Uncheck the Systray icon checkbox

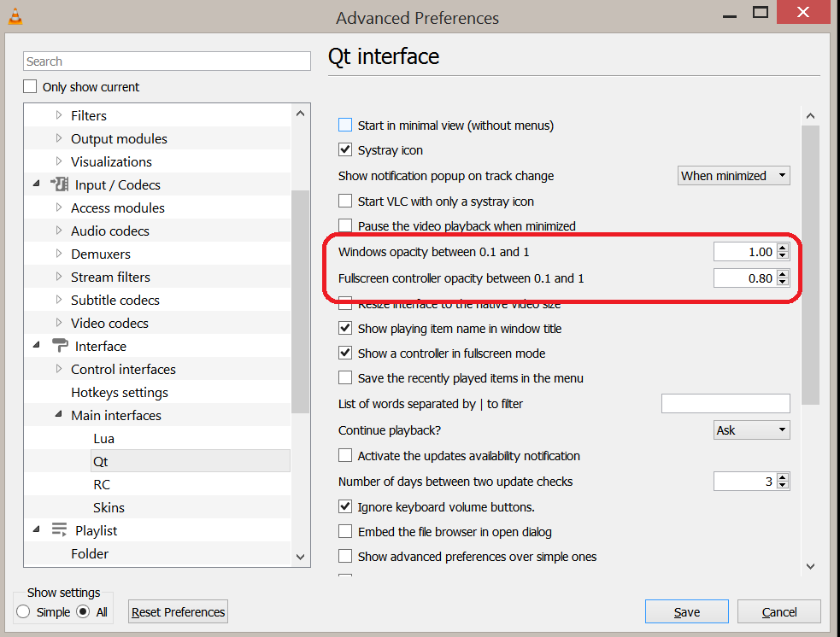[345, 149]
